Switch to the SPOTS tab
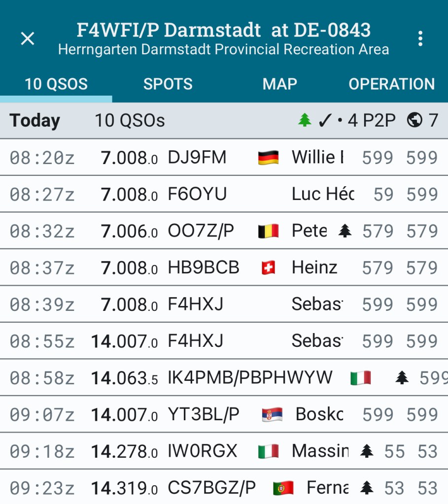 tap(168, 84)
